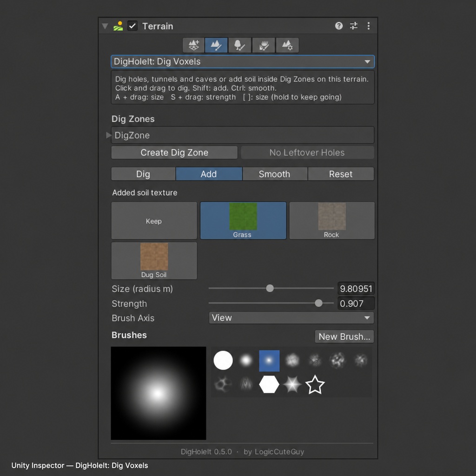Select the DigZone list entry

243,135
